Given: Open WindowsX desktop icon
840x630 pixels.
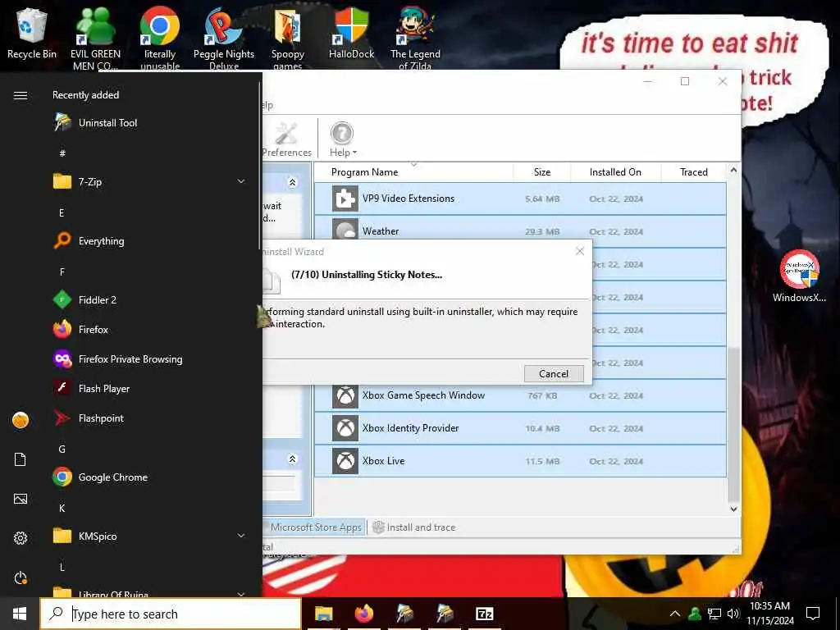Looking at the screenshot, I should (799, 276).
